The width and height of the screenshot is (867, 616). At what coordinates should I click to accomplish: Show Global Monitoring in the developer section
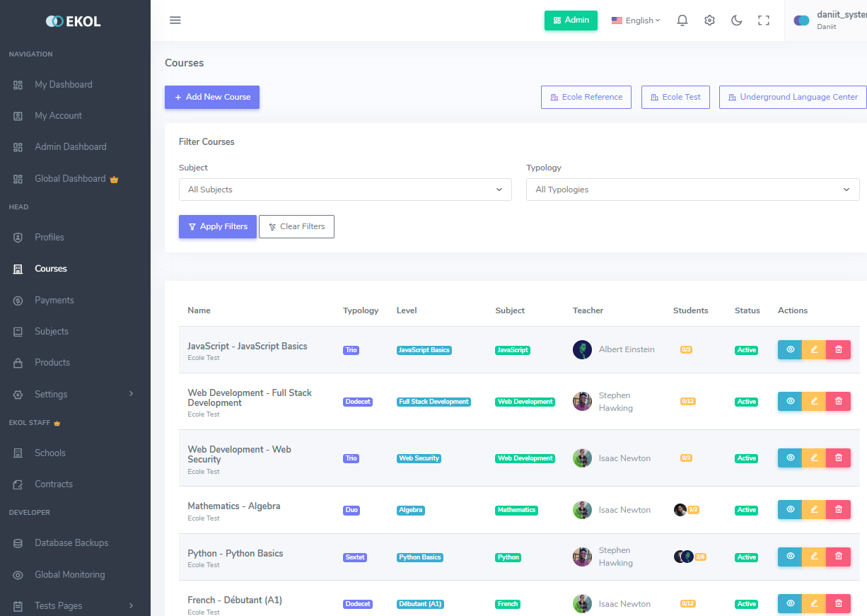tap(70, 574)
